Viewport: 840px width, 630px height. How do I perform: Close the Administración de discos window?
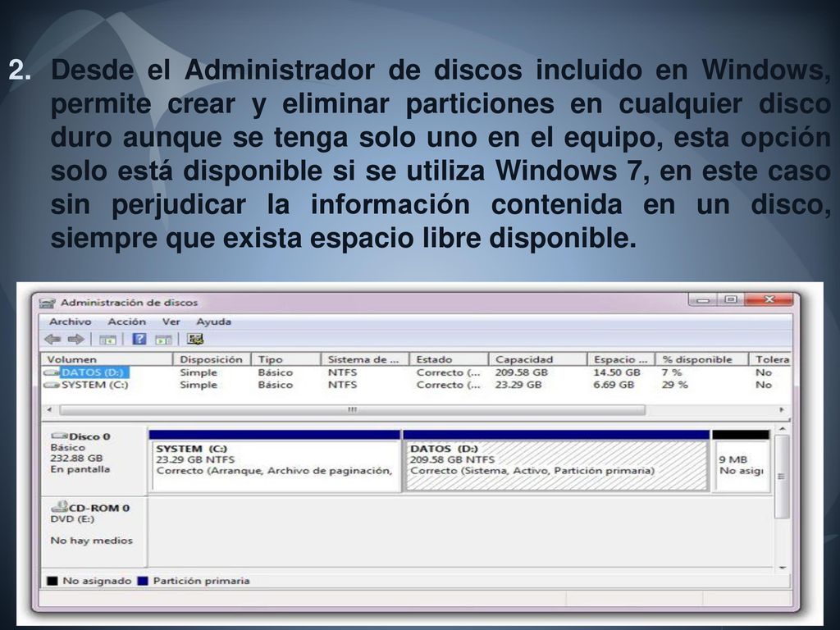pos(769,300)
